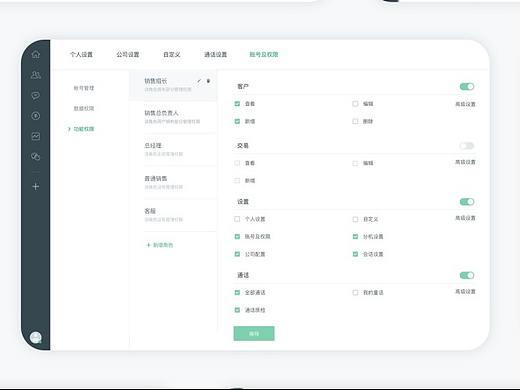Open the home icon in the dark sidebar
520x390 pixels.
(x=36, y=54)
